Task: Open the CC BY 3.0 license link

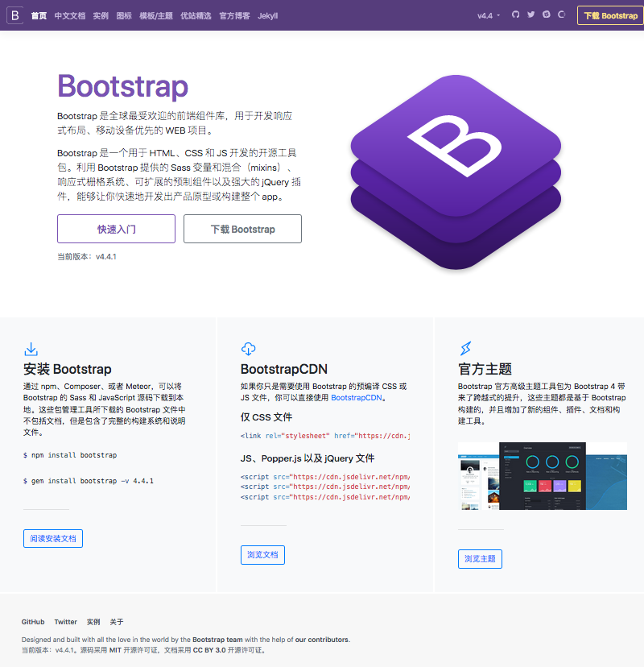Action: point(209,650)
